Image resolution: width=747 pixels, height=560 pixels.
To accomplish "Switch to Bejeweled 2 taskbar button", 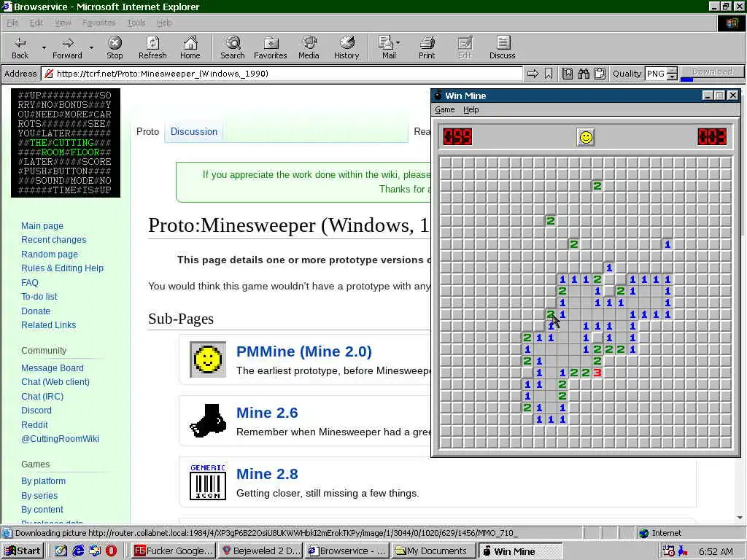I will tap(262, 551).
